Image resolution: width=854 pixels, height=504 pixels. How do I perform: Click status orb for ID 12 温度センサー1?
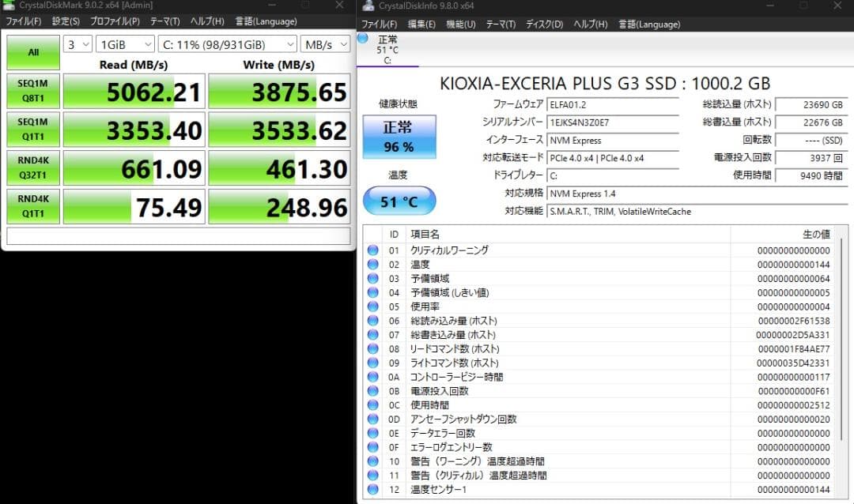372,489
